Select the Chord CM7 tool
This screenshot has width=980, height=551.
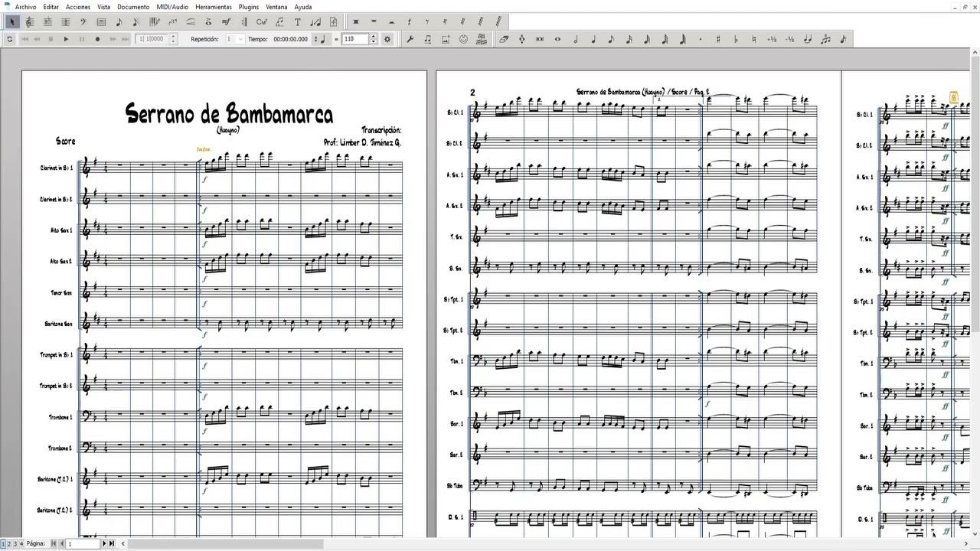click(x=262, y=21)
